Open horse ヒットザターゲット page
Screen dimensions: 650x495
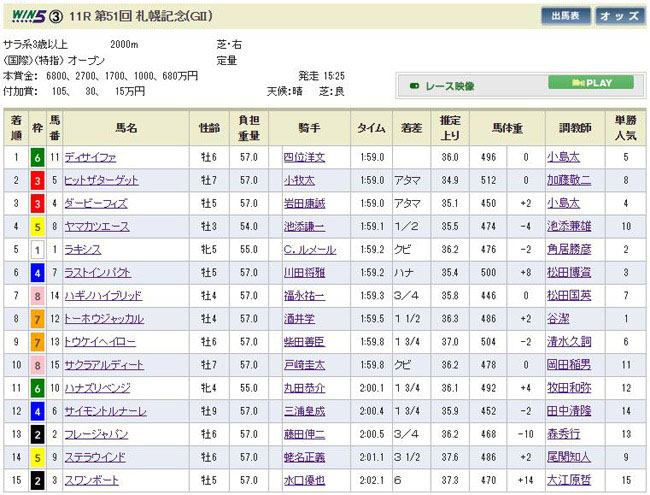click(x=99, y=181)
